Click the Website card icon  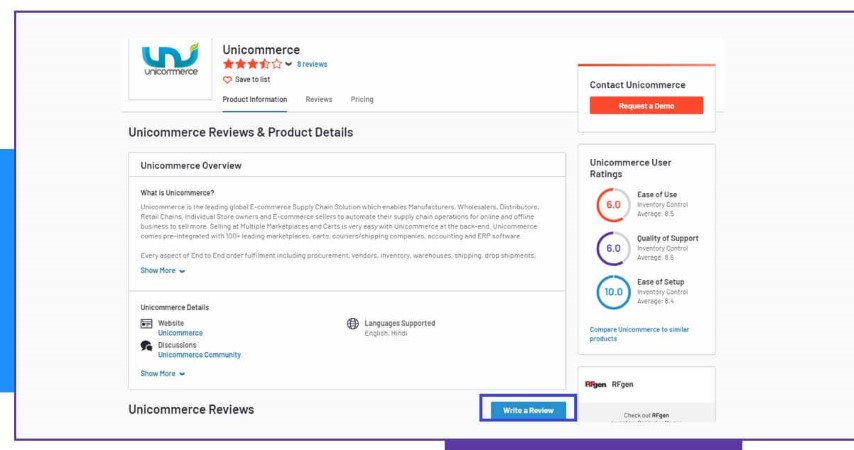[147, 324]
